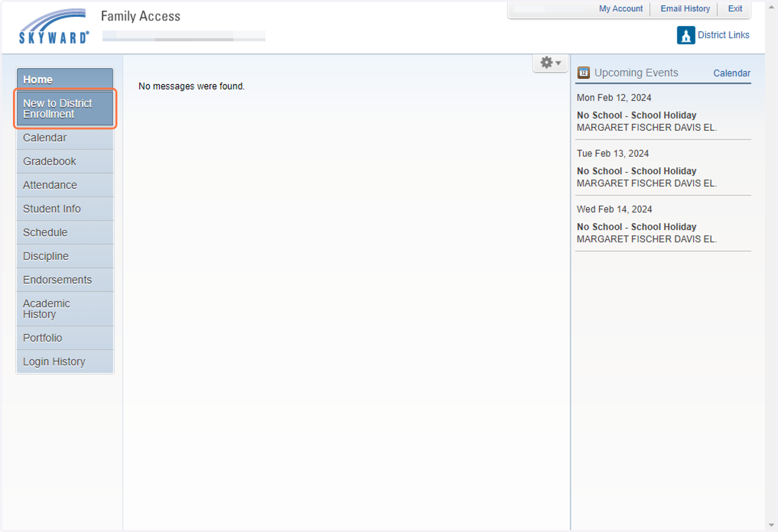The image size is (778, 532).
Task: View the Attendance page
Action: pyautogui.click(x=65, y=185)
